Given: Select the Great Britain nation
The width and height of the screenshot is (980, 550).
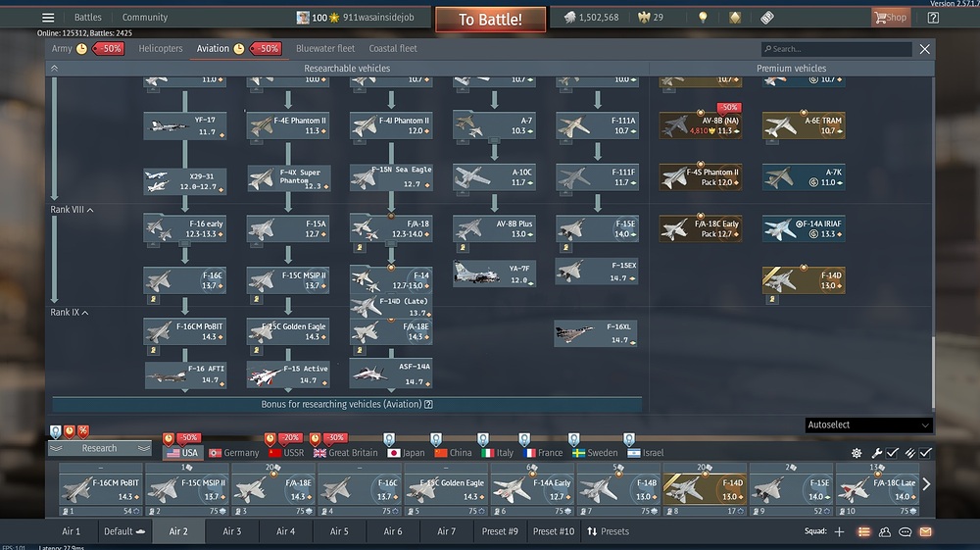Looking at the screenshot, I should pos(345,453).
